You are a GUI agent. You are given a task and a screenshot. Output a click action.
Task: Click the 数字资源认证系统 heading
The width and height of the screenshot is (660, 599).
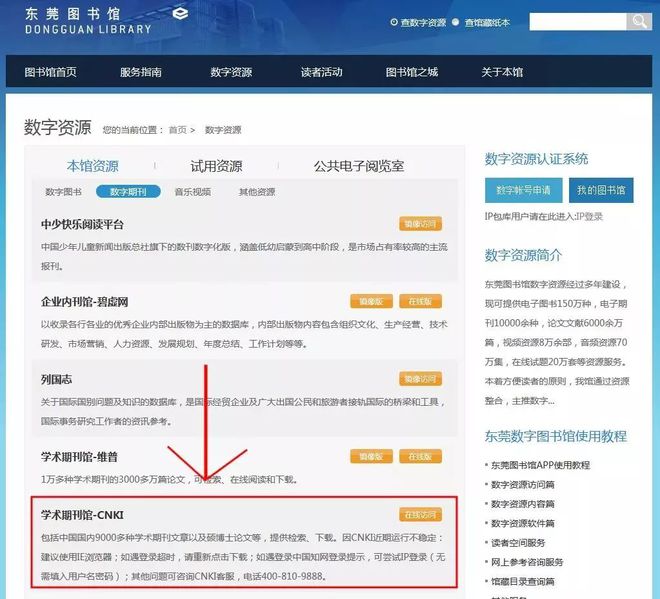pyautogui.click(x=536, y=159)
